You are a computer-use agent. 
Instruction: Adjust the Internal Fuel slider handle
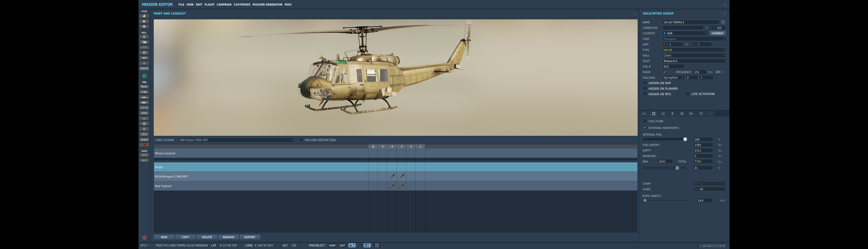tap(685, 139)
